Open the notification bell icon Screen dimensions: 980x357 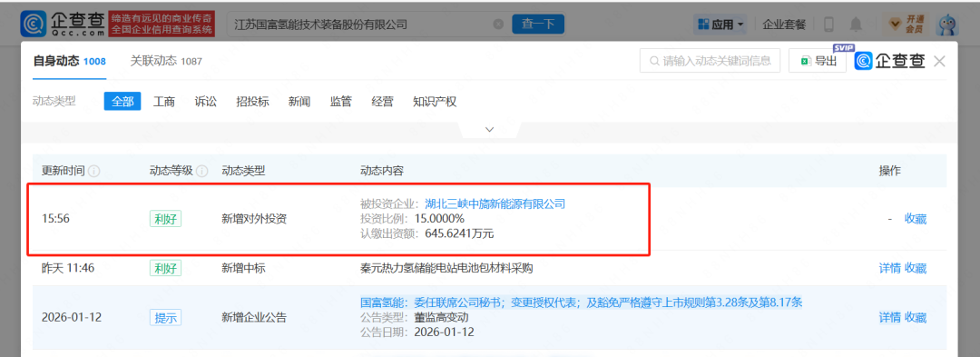point(856,25)
